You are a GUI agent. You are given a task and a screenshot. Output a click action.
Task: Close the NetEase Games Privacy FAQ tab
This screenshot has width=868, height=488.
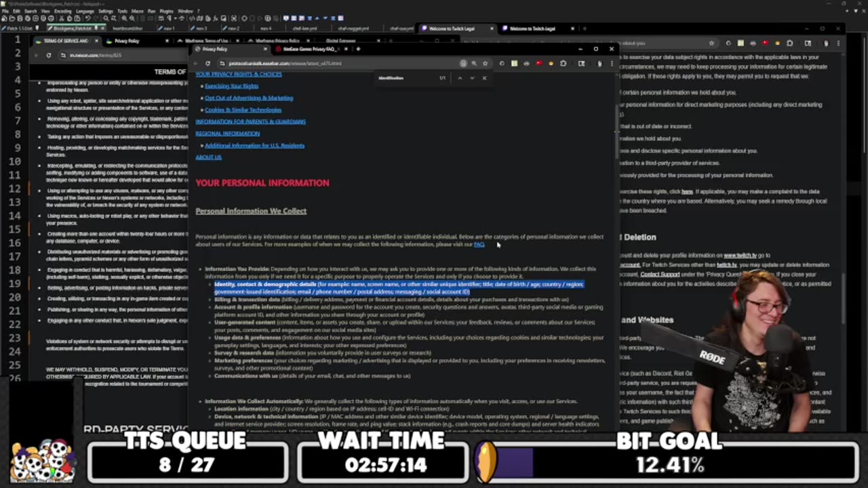pos(346,49)
